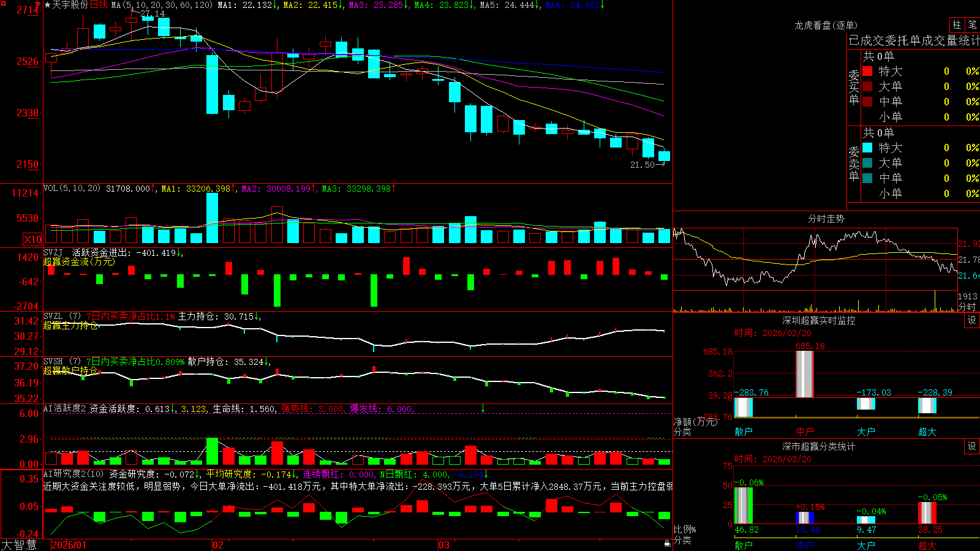This screenshot has height=551, width=980.
Task: Click the 委买单 vertical label
Action: coord(854,87)
